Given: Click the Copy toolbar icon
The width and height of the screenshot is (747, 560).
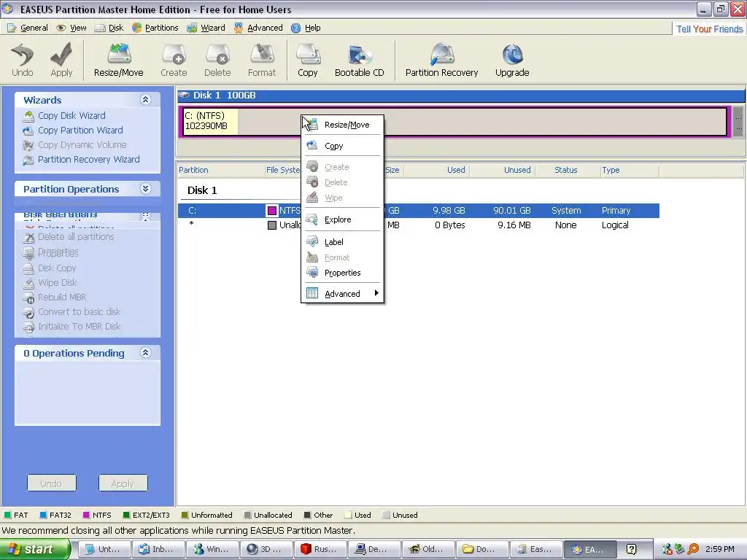Looking at the screenshot, I should tap(307, 60).
